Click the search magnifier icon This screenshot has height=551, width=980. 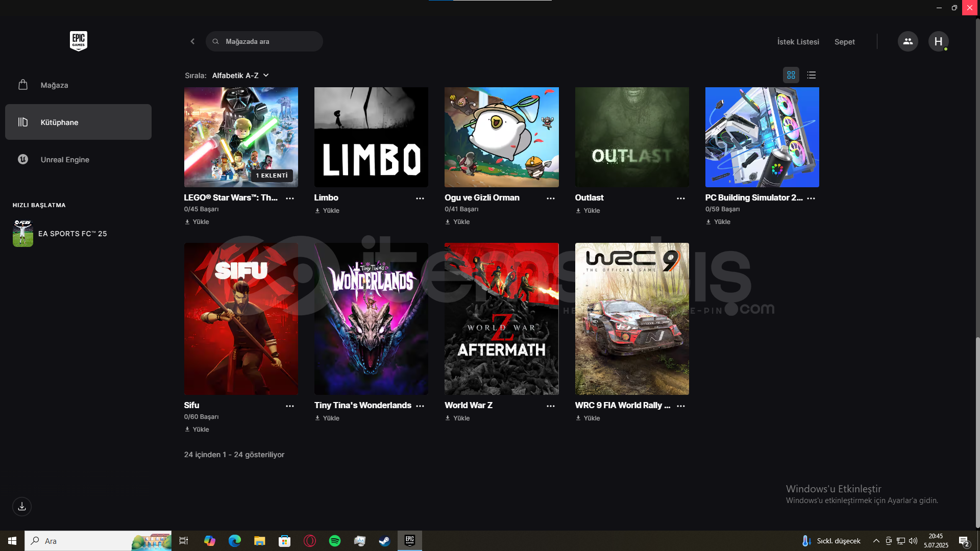[x=216, y=41]
